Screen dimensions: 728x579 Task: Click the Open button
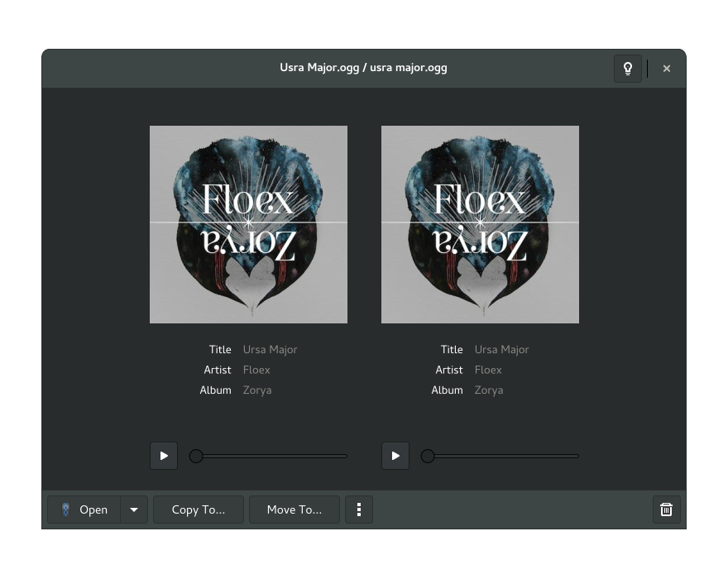(84, 510)
